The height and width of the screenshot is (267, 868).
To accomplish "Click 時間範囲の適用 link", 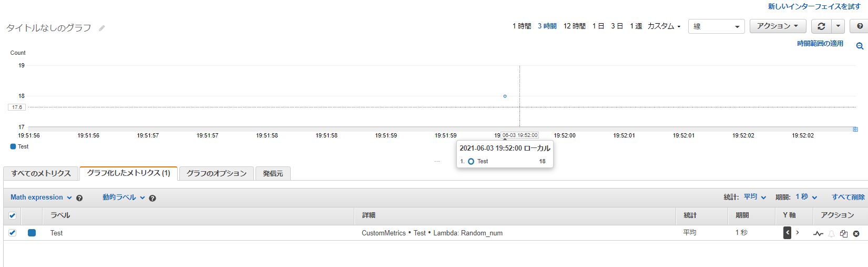I will (820, 43).
